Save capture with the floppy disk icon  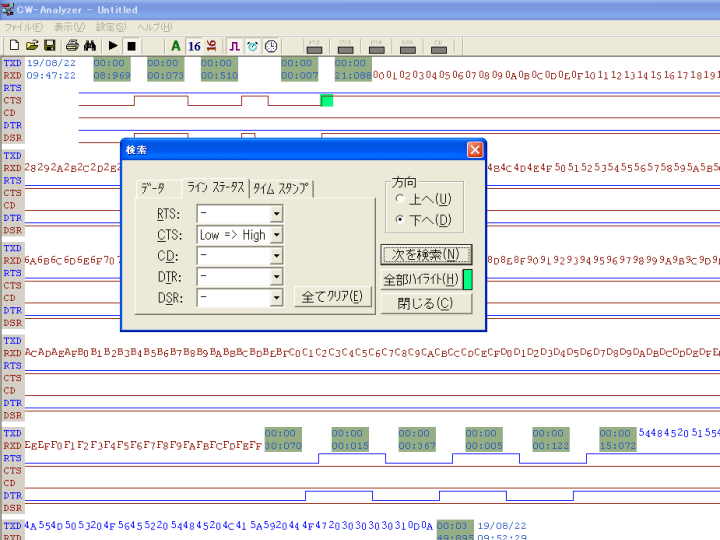(x=50, y=45)
